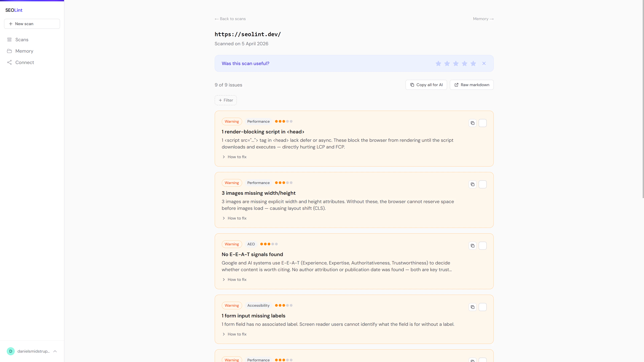The width and height of the screenshot is (644, 362).
Task: Add a Filter to the issues
Action: (226, 100)
